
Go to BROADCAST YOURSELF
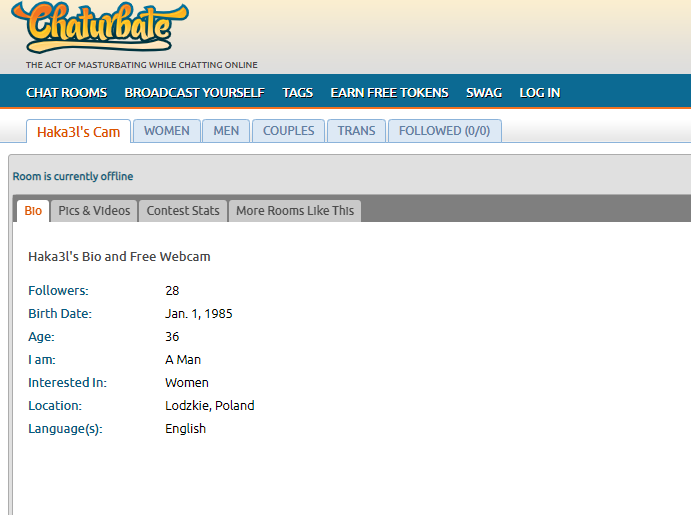coord(194,93)
